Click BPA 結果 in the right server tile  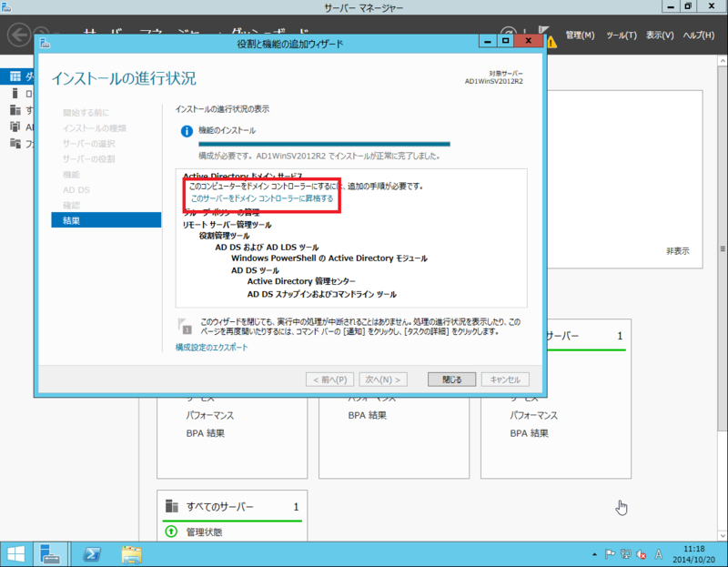tap(529, 433)
